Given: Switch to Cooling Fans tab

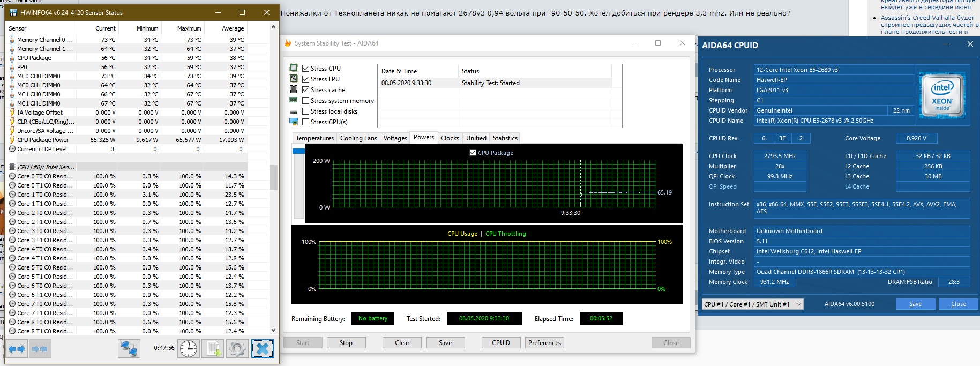Looking at the screenshot, I should pos(358,138).
